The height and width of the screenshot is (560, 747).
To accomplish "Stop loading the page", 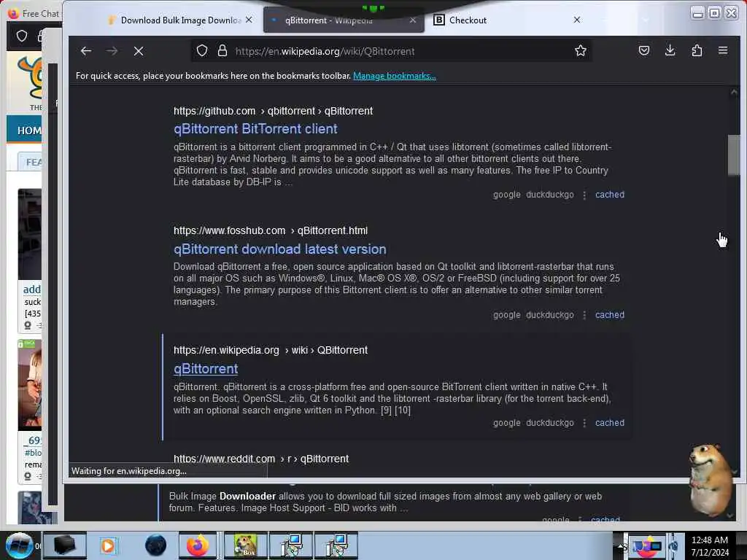I will 139,51.
